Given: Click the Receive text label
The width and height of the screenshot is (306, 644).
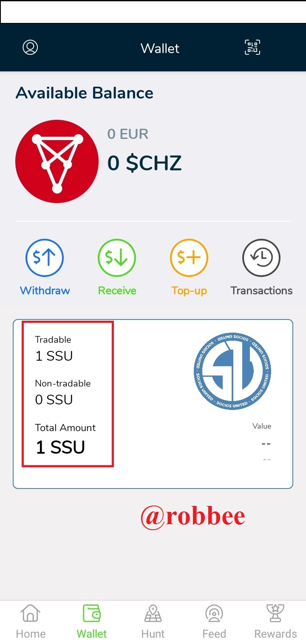Looking at the screenshot, I should click(x=117, y=291).
